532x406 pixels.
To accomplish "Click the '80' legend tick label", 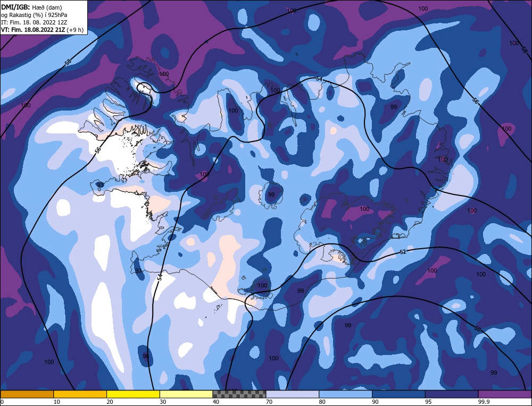I will pyautogui.click(x=322, y=402).
